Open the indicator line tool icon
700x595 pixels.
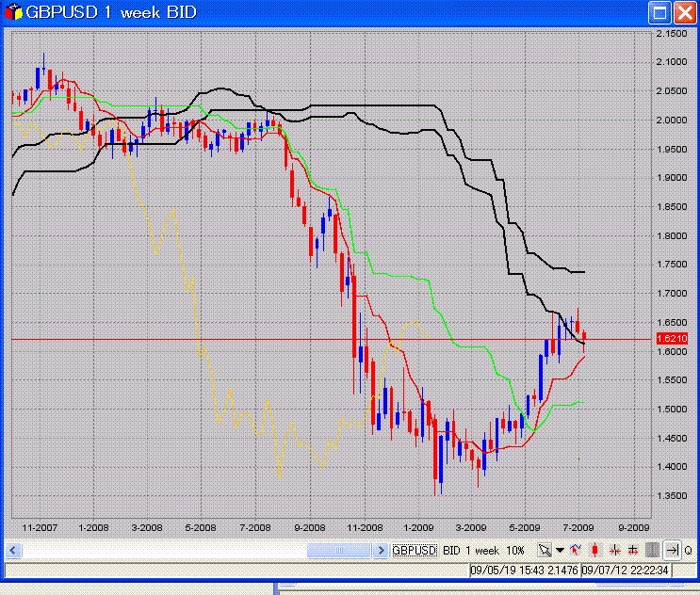(576, 551)
